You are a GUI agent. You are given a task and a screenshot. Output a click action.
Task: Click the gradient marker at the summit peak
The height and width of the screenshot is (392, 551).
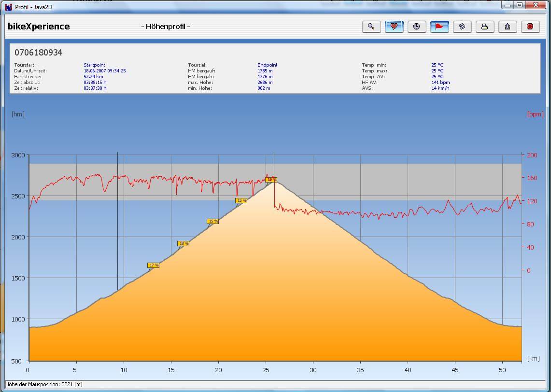tap(271, 180)
